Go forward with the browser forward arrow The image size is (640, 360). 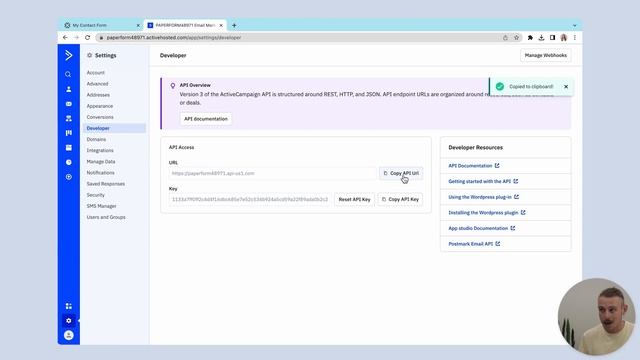(x=76, y=38)
